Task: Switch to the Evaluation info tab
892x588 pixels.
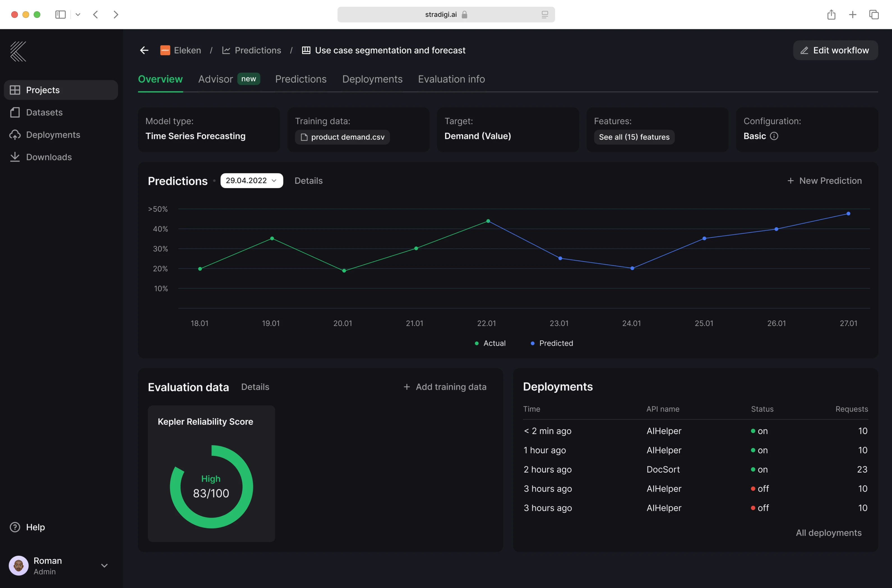Action: click(x=451, y=79)
